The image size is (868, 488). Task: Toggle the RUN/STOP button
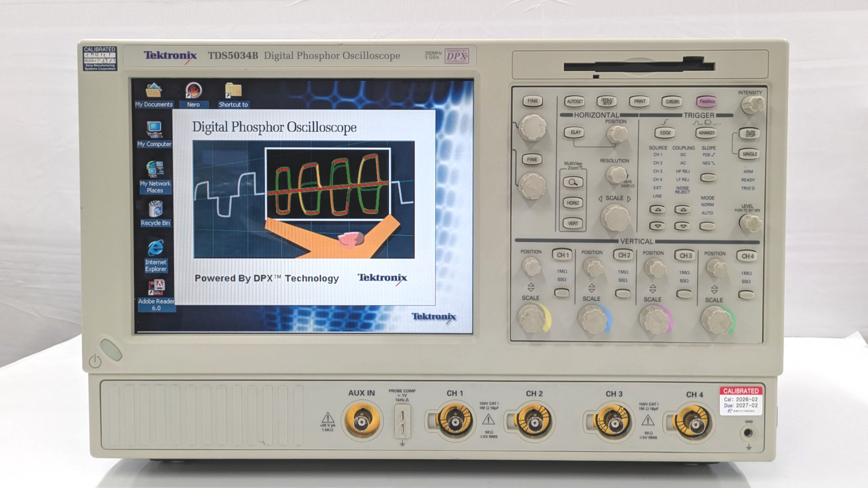coord(750,134)
